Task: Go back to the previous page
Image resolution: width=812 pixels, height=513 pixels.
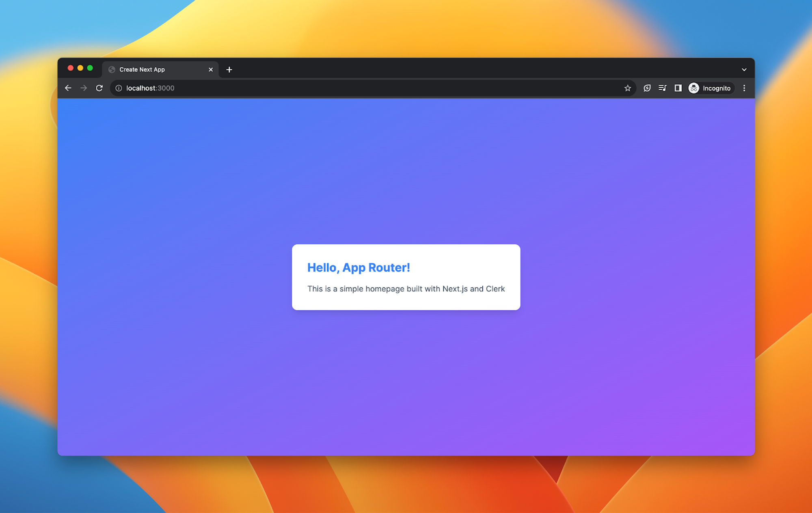Action: (68, 88)
